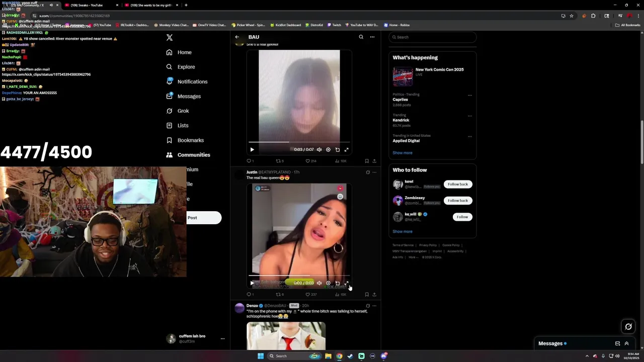
Task: Like Justin's post with 237 likes
Action: click(x=311, y=295)
